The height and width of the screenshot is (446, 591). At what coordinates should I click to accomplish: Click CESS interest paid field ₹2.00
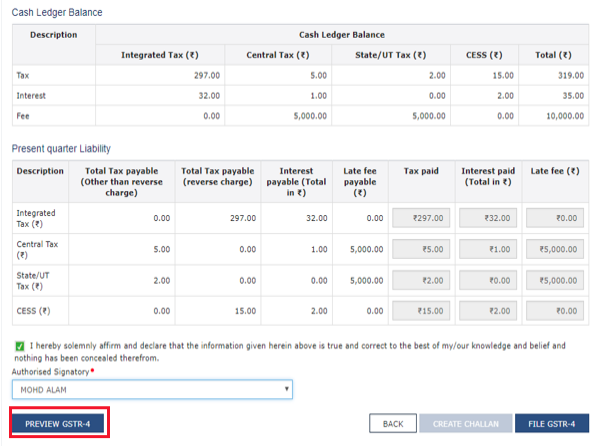click(488, 311)
